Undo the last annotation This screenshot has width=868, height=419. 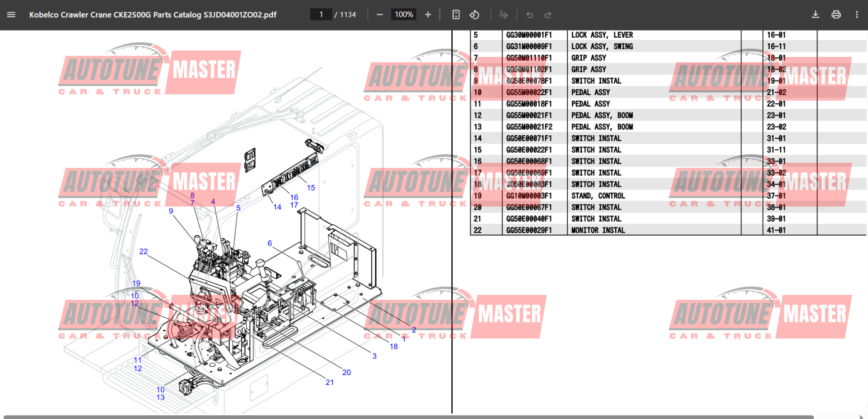[529, 15]
